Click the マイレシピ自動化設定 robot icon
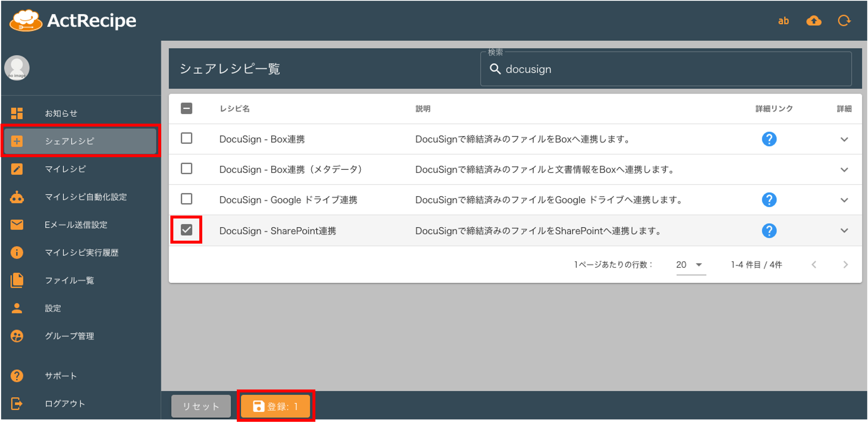Screen dimensions: 868x422 pyautogui.click(x=17, y=197)
